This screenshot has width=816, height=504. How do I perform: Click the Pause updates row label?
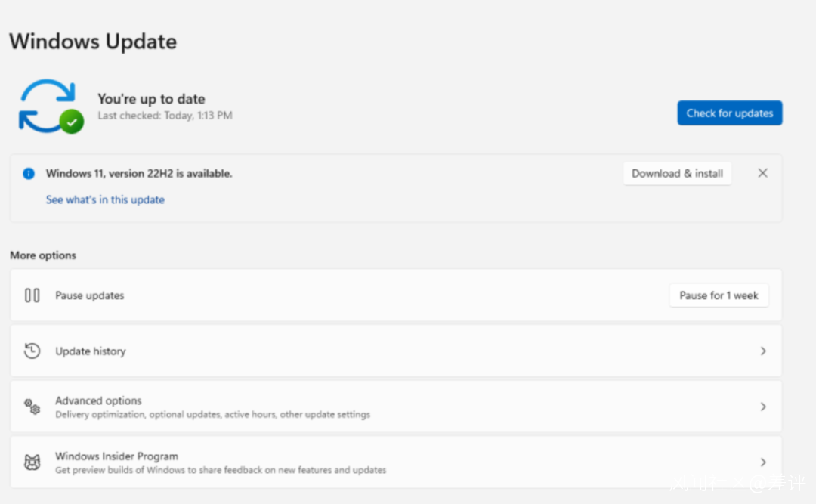coord(89,295)
